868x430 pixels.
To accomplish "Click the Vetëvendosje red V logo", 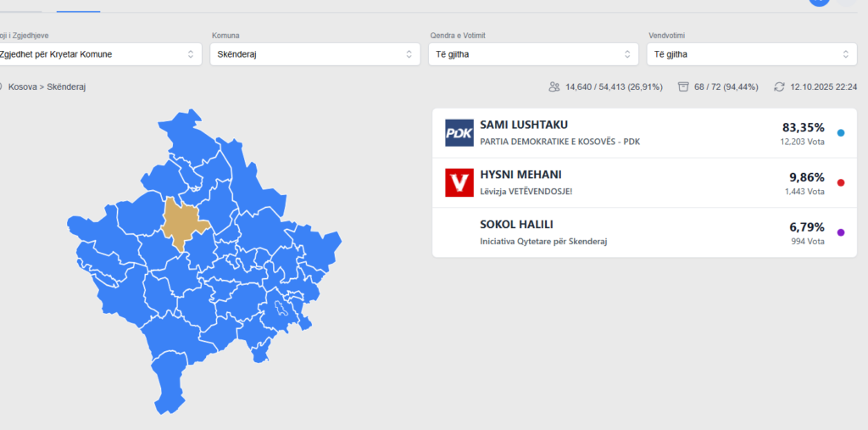I will coord(459,182).
